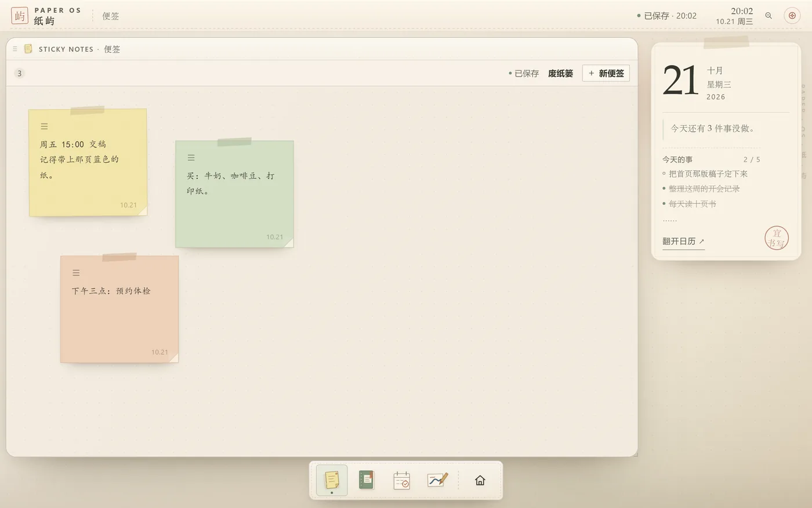This screenshot has height=508, width=812.
Task: Click the yellow note text 周五 15:00 交稿
Action: click(73, 144)
